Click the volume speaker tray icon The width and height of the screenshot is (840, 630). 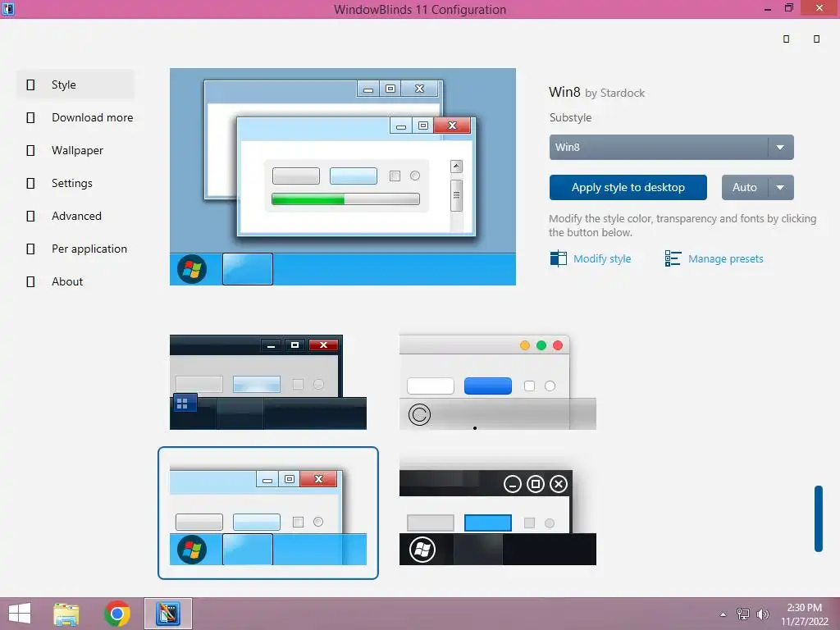click(763, 614)
